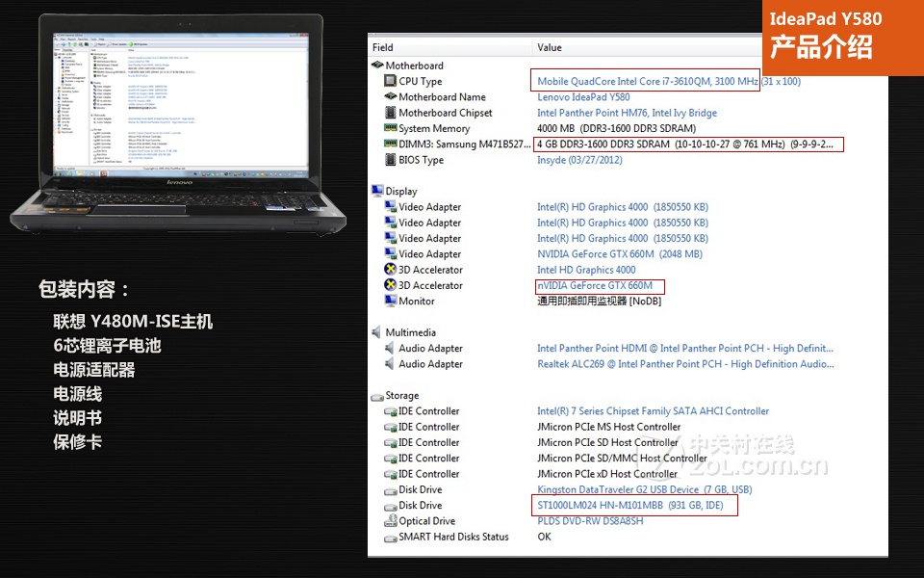This screenshot has width=924, height=578.
Task: Click Disk Drive icon for Kingston DataTraveler
Action: point(390,490)
